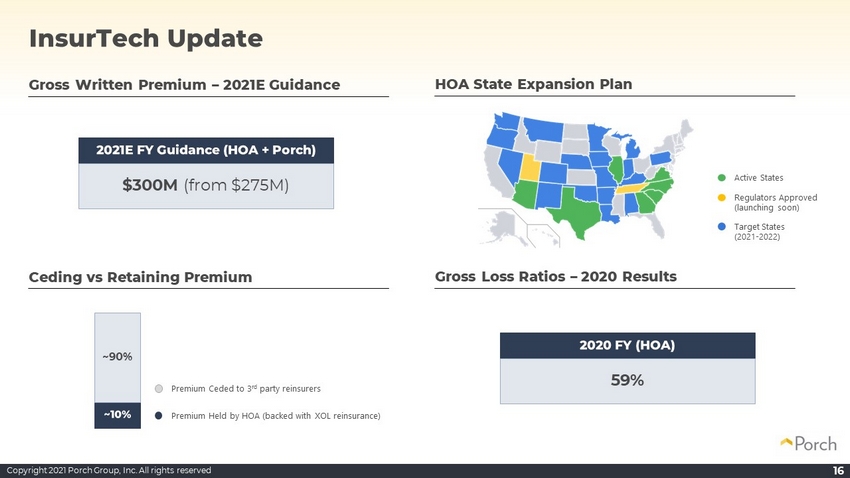Click the Porch logo icon
The image size is (850, 478).
click(x=786, y=443)
